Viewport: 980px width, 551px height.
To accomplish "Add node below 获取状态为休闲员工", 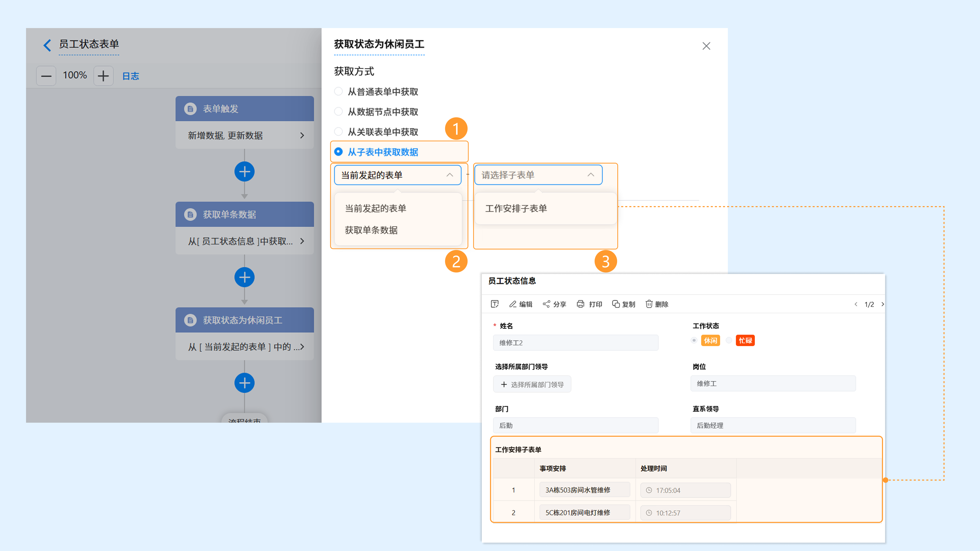I will 245,383.
